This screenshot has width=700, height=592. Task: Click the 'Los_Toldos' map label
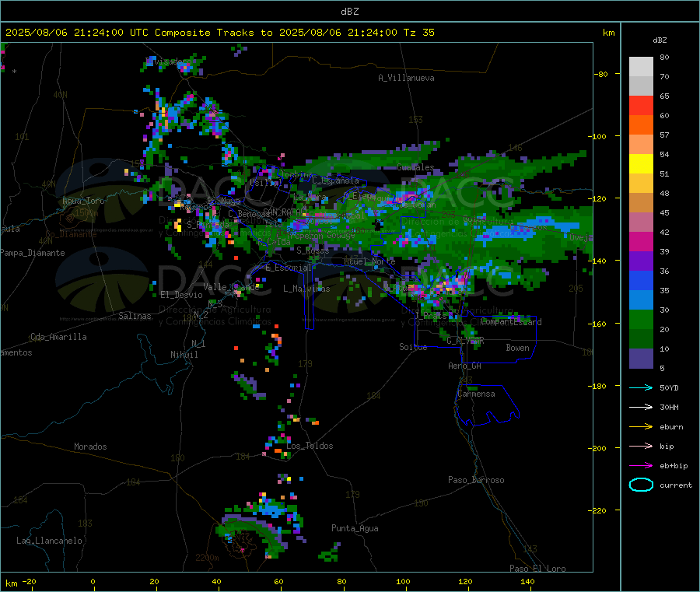tap(310, 446)
